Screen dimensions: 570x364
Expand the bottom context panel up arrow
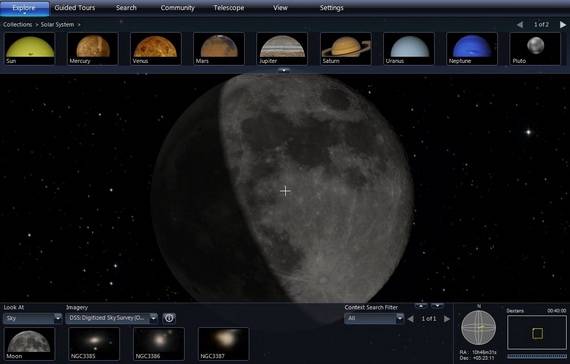pyautogui.click(x=421, y=306)
